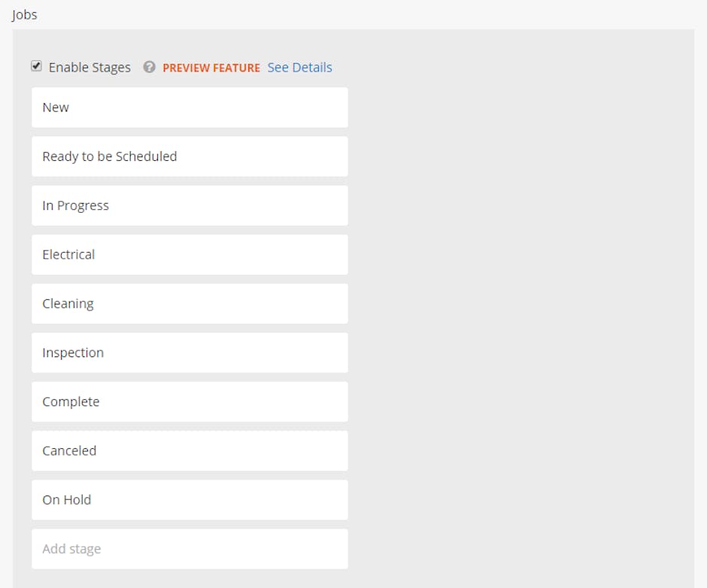Image resolution: width=707 pixels, height=588 pixels.
Task: Click the PREVIEW FEATURE label
Action: [211, 67]
